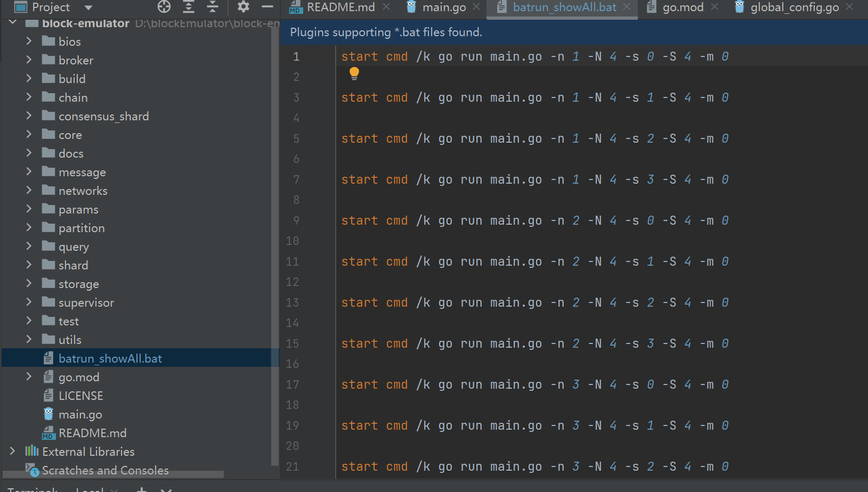Viewport: 868px width, 492px height.
Task: Close the global_config.go tab
Action: click(x=849, y=6)
